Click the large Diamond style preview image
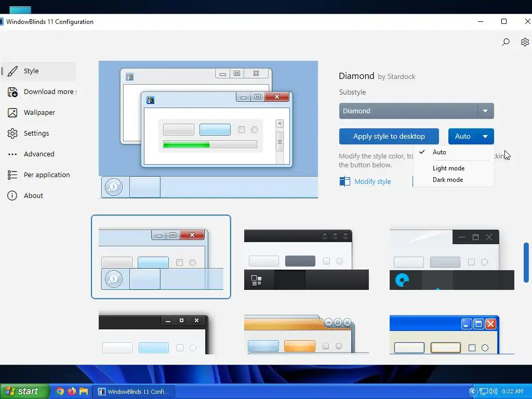532x399 pixels. pos(208,129)
